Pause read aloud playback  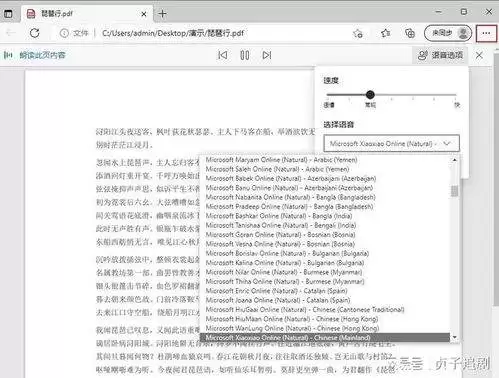pyautogui.click(x=245, y=55)
